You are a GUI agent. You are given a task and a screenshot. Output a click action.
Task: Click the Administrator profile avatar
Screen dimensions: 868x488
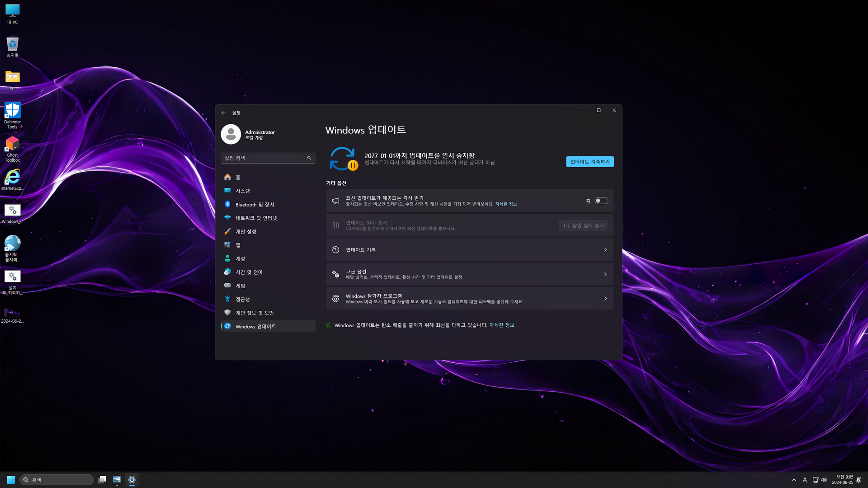[x=231, y=134]
